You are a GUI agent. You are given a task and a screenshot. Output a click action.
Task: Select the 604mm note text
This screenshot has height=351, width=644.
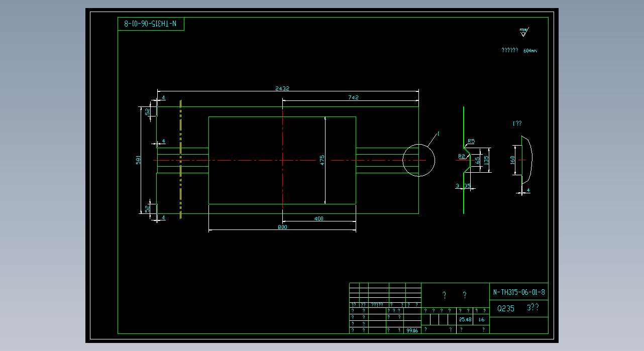530,51
